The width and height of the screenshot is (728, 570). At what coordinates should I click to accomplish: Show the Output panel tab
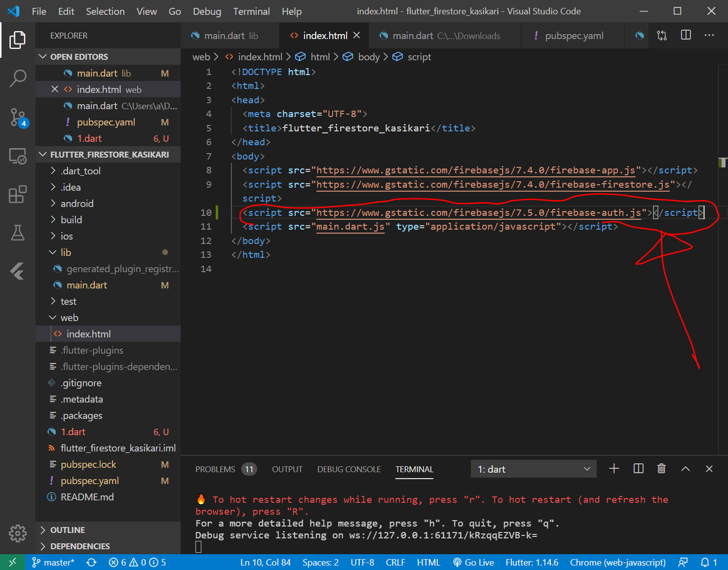coord(287,469)
